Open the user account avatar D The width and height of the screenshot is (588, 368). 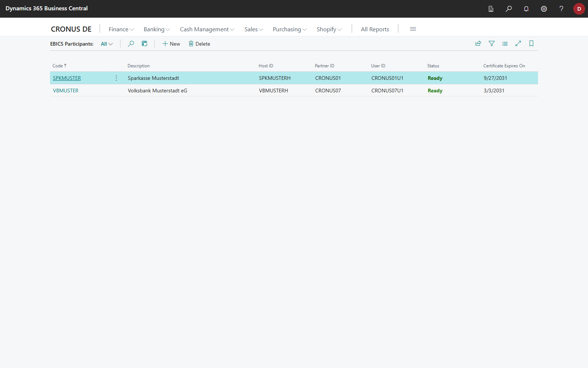click(579, 9)
